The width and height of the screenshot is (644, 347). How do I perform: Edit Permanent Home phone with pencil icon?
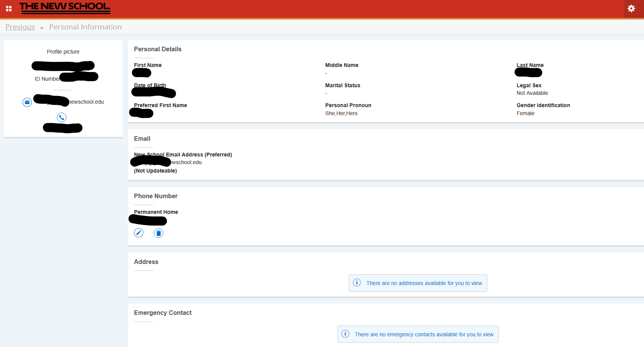point(139,233)
